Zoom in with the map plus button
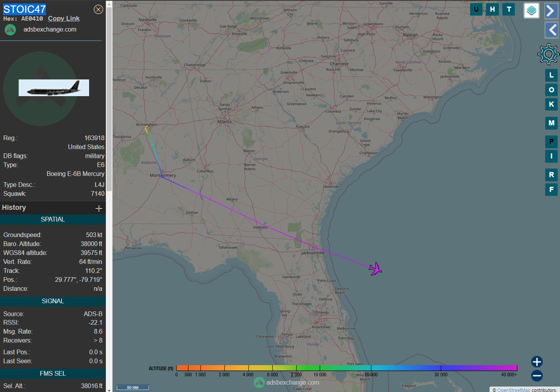Image resolution: width=560 pixels, height=392 pixels. [x=537, y=362]
